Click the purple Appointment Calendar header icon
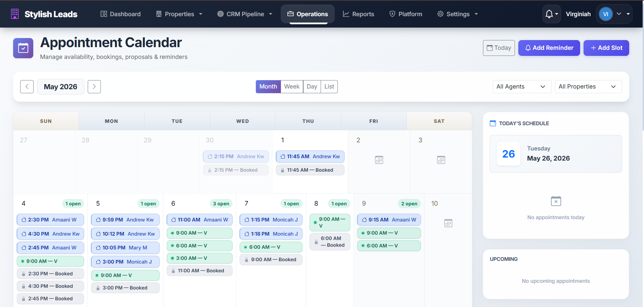Screen dimensions: 644x307 coord(23,48)
